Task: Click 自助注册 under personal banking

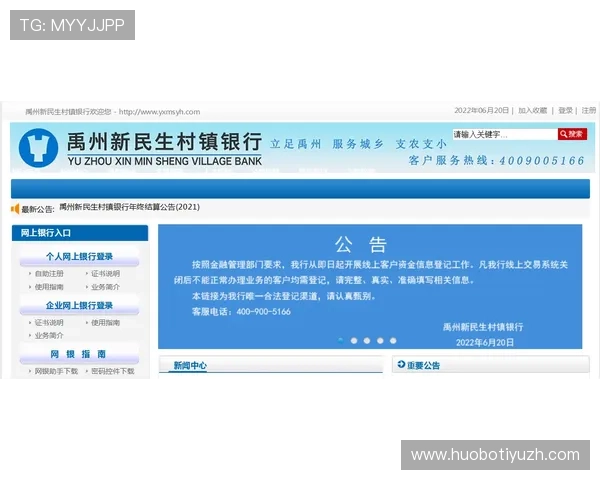Action: [49, 274]
